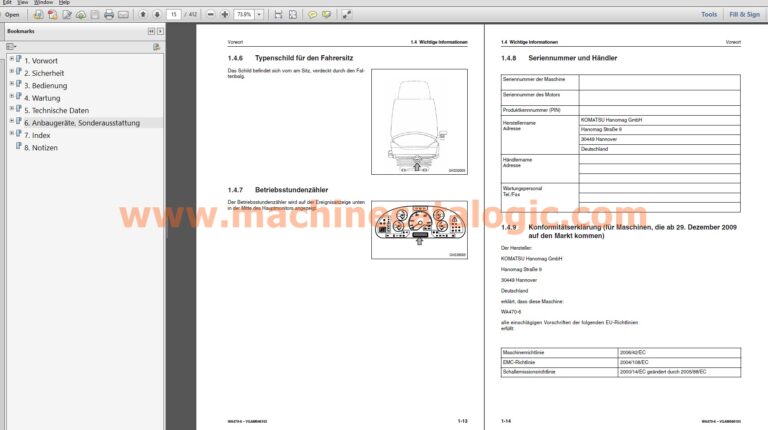
Task: Click the driver seat illustration
Action: (419, 121)
